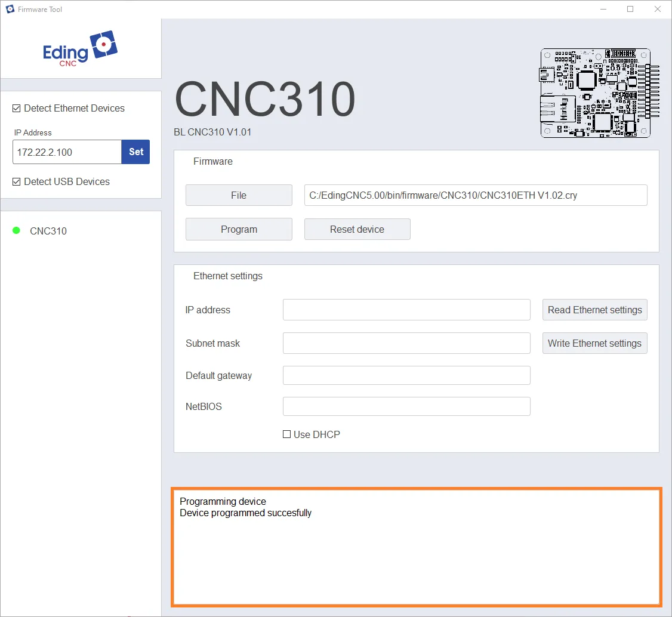Close the Firmware Tool window

[658, 9]
